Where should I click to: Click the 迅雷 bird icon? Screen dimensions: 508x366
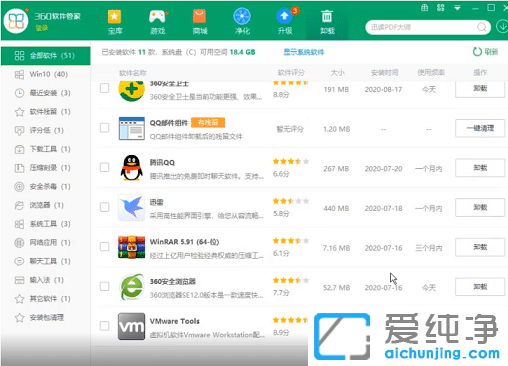pyautogui.click(x=131, y=207)
